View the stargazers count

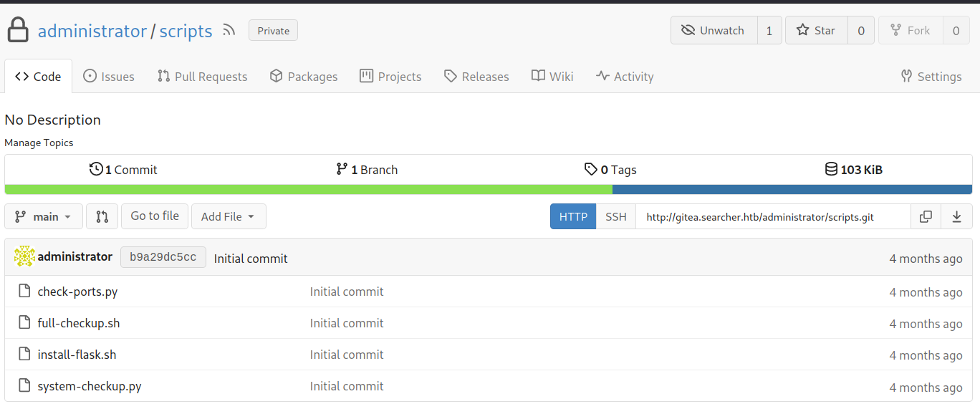click(x=861, y=30)
